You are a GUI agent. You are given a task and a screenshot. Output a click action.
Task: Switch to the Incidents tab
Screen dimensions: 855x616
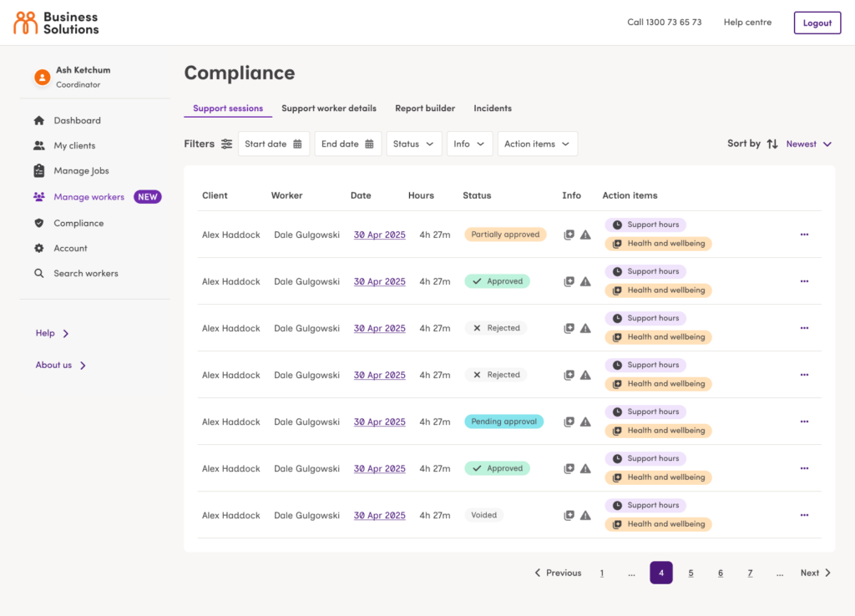[493, 109]
